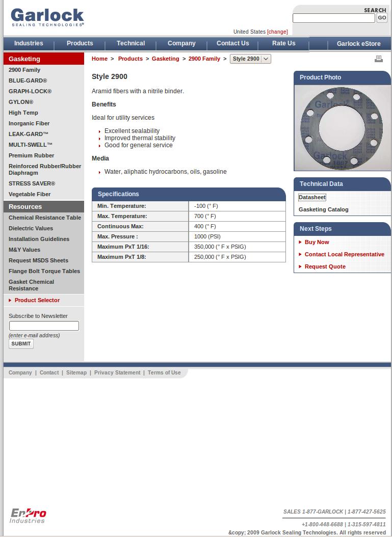Click the Garlock Sealing Technologies logo
392x537 pixels.
click(47, 17)
